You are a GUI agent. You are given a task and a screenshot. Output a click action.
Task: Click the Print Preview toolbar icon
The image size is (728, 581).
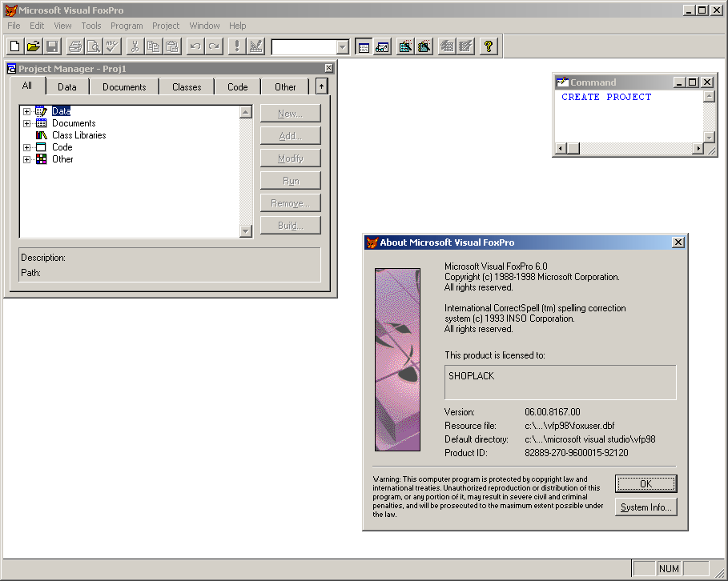click(94, 46)
